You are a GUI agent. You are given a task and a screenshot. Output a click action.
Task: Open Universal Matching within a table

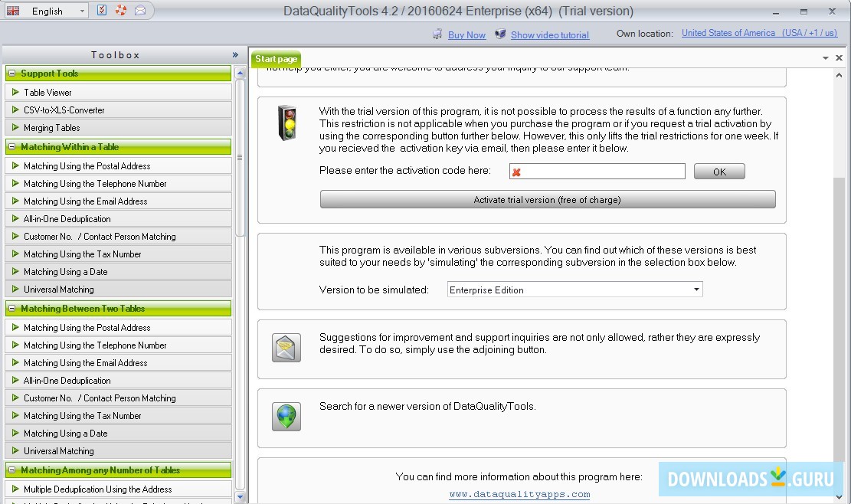click(118, 290)
